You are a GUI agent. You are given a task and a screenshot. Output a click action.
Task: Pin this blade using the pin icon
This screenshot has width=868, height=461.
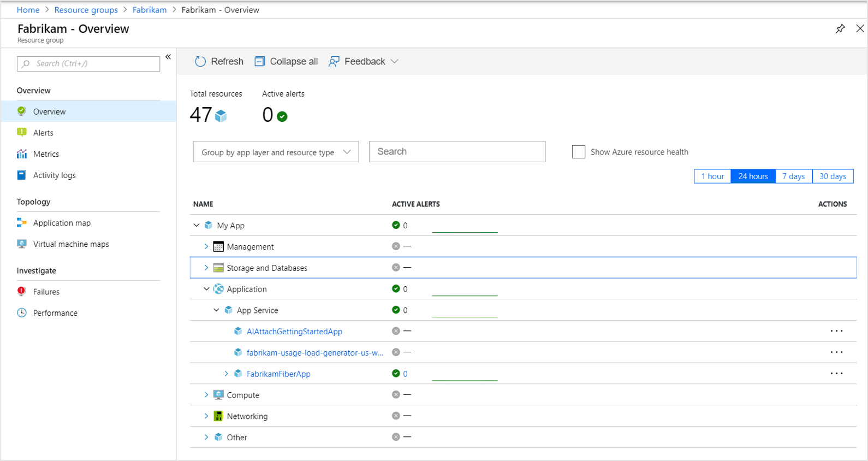pos(840,29)
